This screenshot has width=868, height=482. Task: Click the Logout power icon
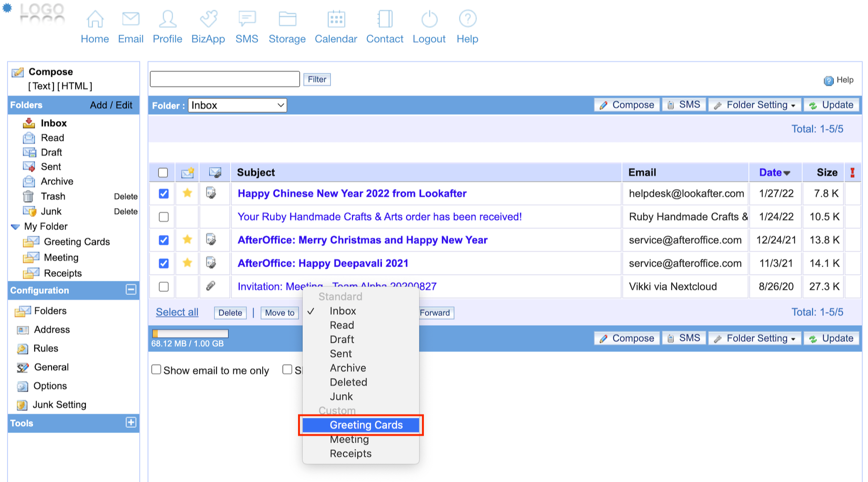(429, 20)
